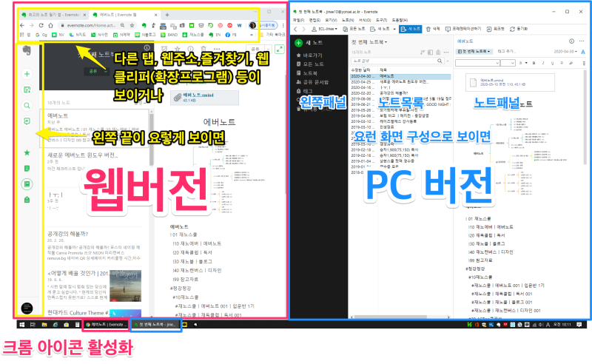Image resolution: width=592 pixels, height=364 pixels.
Task: Open the reminder alarm icon in web note toolbar
Action: pos(164,49)
